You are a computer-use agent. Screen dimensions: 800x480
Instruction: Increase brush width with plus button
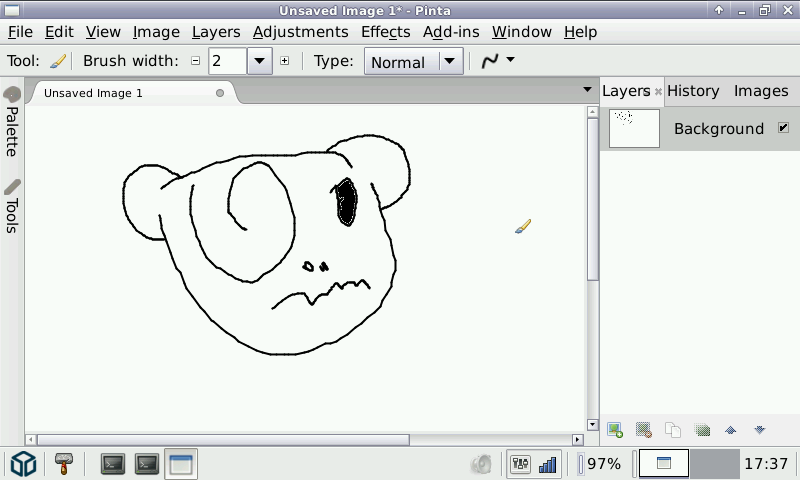284,61
